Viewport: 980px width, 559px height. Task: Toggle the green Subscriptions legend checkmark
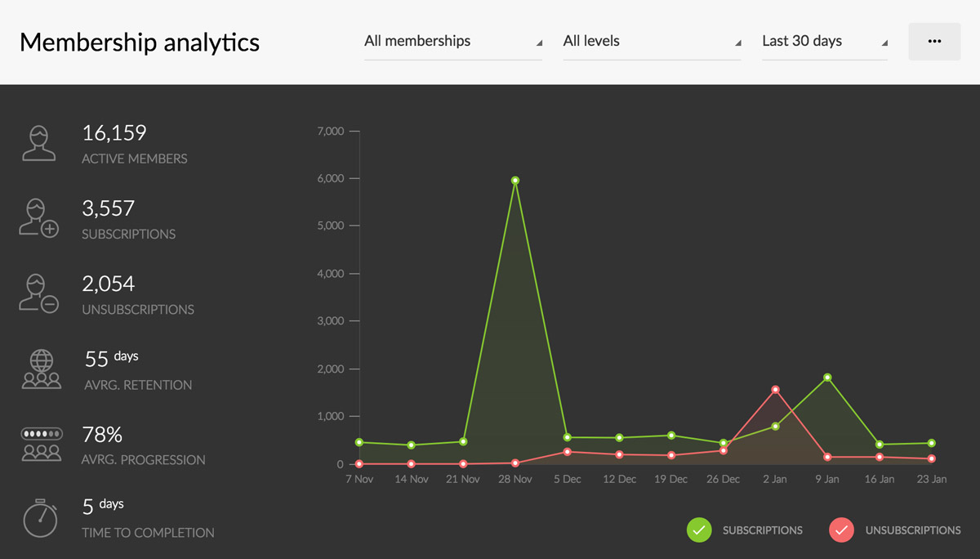point(699,530)
